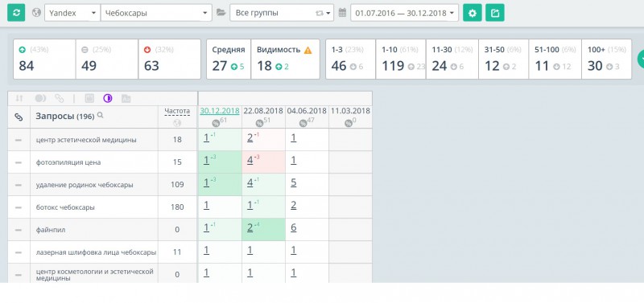Select query файнпил
Image resolution: width=644 pixels, height=303 pixels.
51,230
